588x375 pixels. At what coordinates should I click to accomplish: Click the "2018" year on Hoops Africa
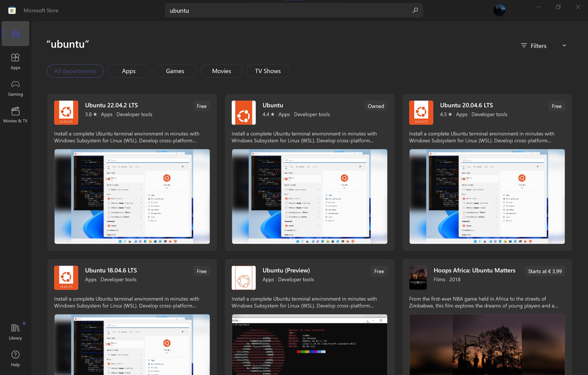coord(455,280)
